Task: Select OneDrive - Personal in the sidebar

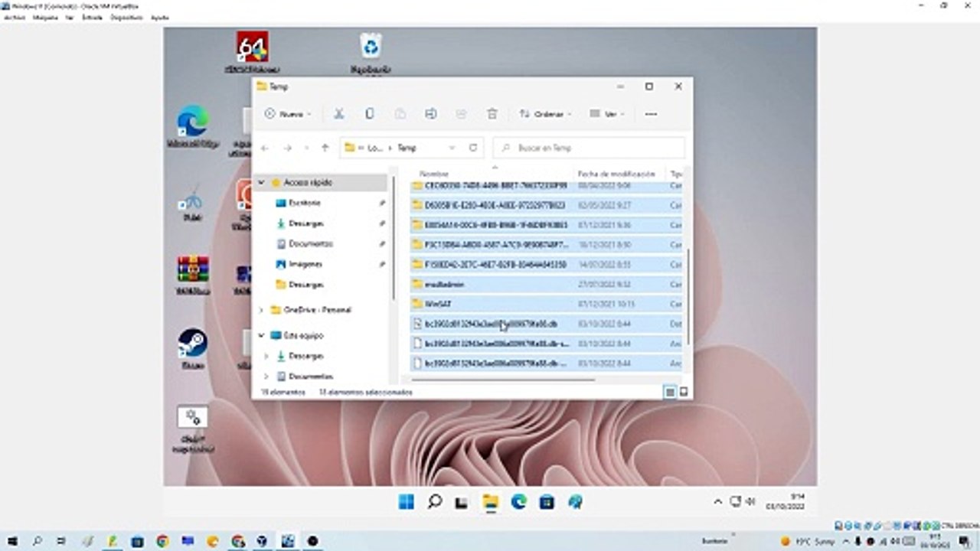Action: tap(317, 310)
